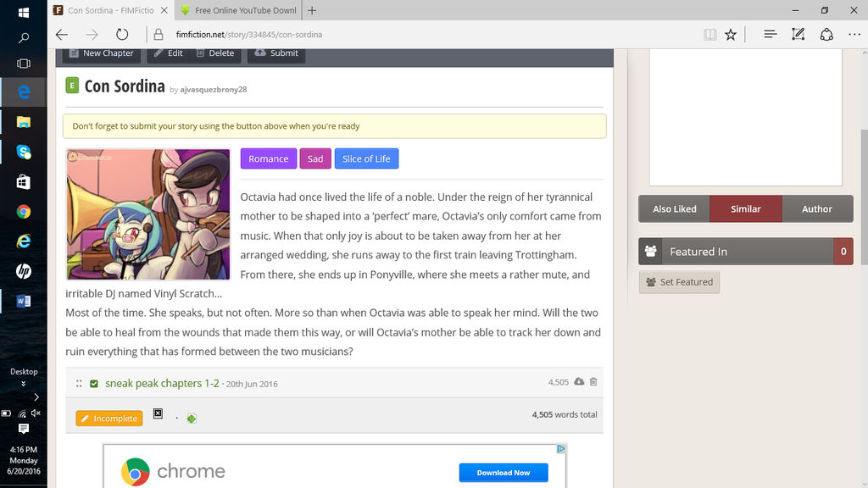This screenshot has width=868, height=488.
Task: Click the green diamond icon near Incomplete
Action: coord(192,419)
